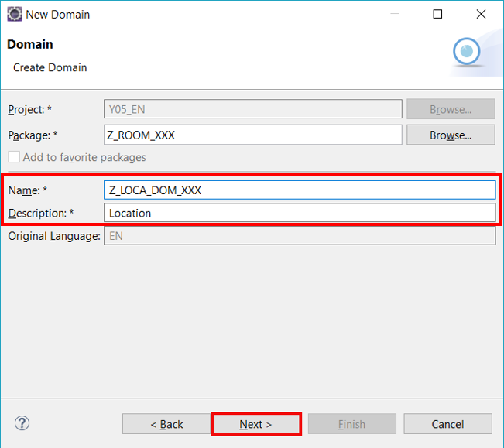Go back with the < Back button
The width and height of the screenshot is (504, 448).
tap(166, 424)
